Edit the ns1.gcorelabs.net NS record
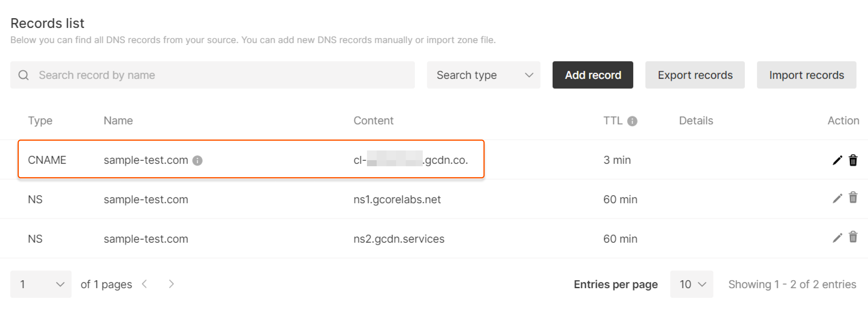The width and height of the screenshot is (868, 310). click(x=837, y=199)
